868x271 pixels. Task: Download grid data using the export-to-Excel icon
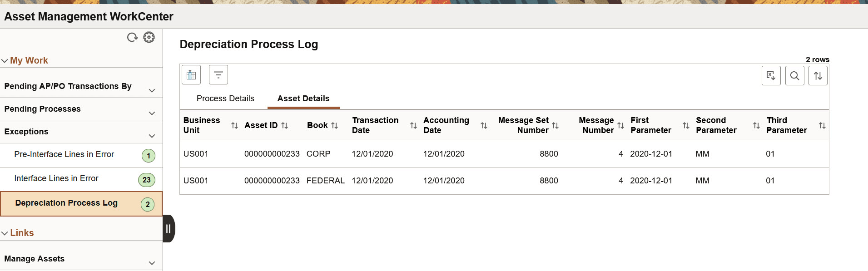(x=771, y=75)
